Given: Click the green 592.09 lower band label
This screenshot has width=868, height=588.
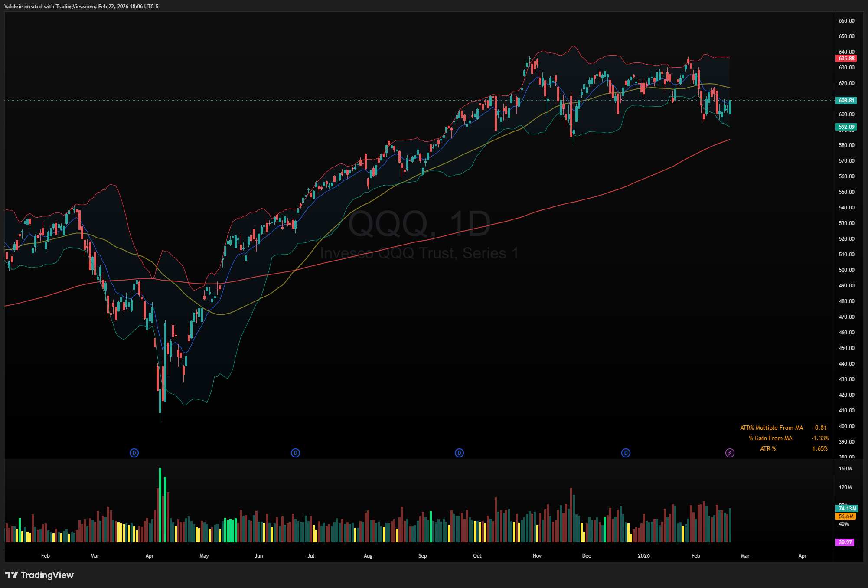Looking at the screenshot, I should pos(846,127).
